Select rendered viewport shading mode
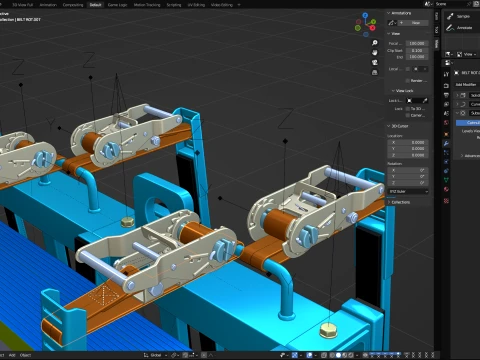This screenshot has width=480, height=360. click(350, 355)
